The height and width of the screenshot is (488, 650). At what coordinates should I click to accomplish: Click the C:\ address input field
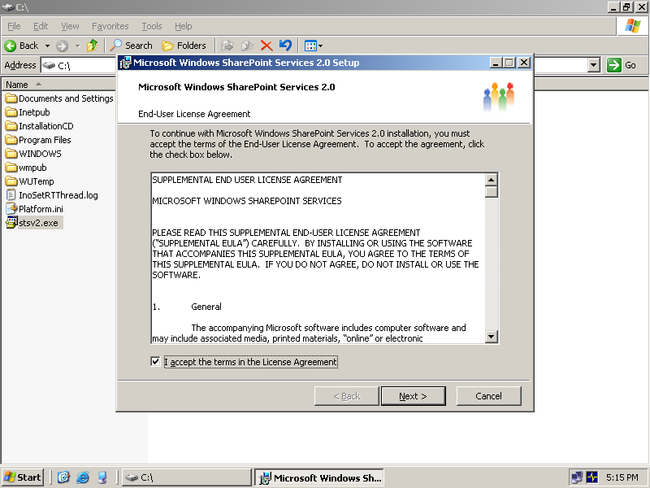pyautogui.click(x=79, y=66)
